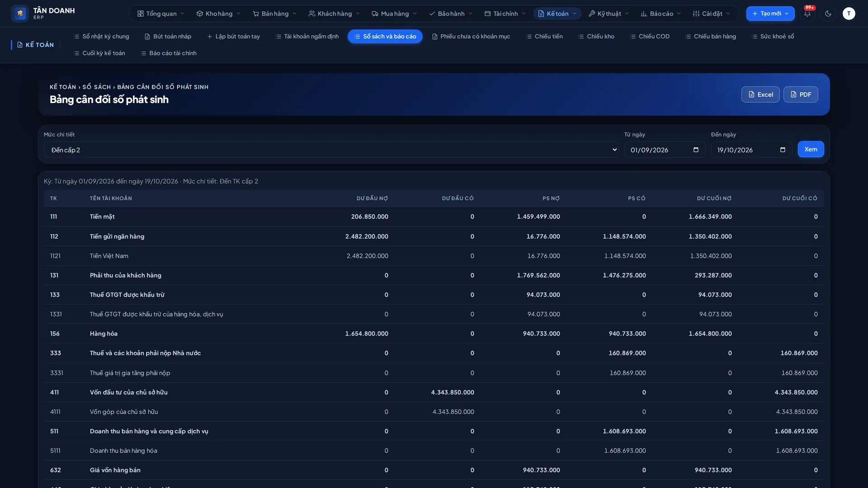This screenshot has width=868, height=488.
Task: Open the Cài đặt menu
Action: 712,14
